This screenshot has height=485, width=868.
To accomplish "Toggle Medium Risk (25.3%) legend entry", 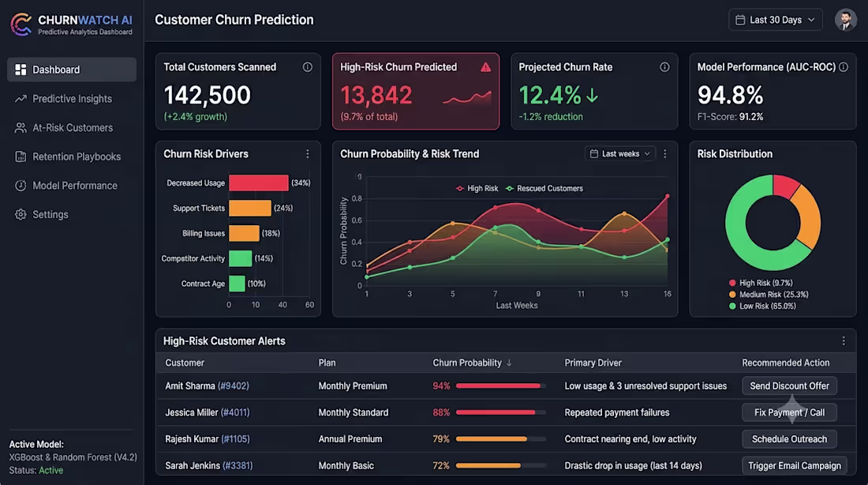I will coord(769,295).
